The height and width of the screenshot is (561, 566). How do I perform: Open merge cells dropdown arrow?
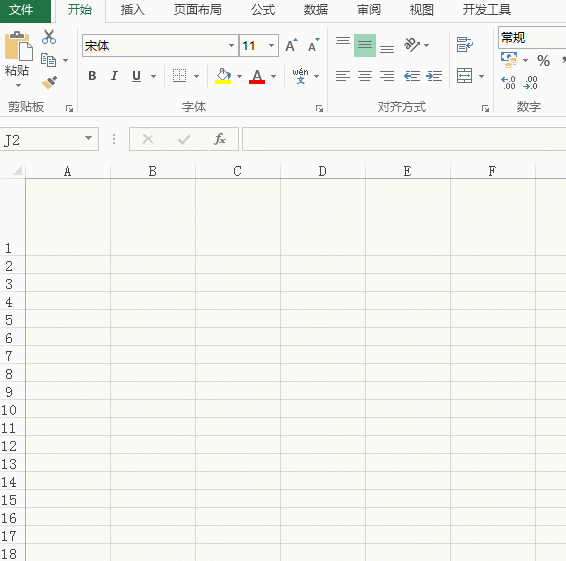(x=481, y=76)
